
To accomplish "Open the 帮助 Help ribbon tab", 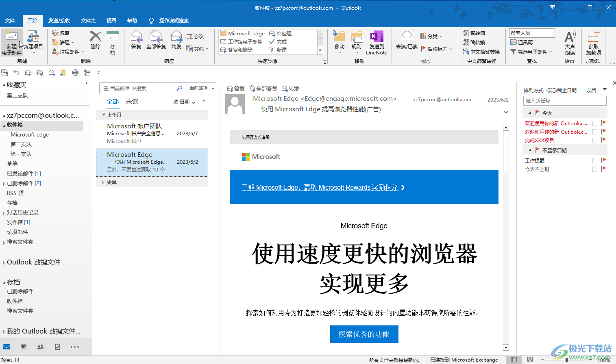I will point(132,21).
